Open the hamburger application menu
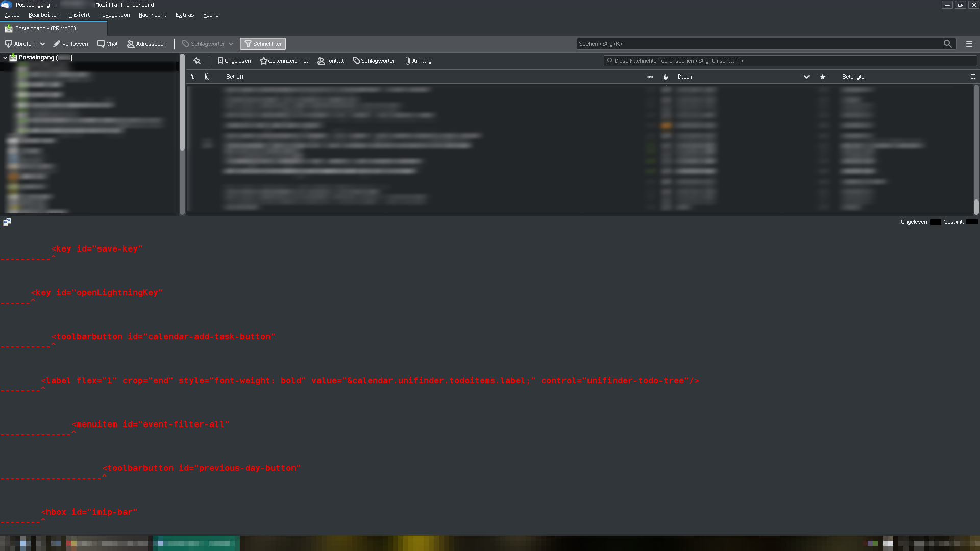This screenshot has width=980, height=551. pyautogui.click(x=969, y=44)
